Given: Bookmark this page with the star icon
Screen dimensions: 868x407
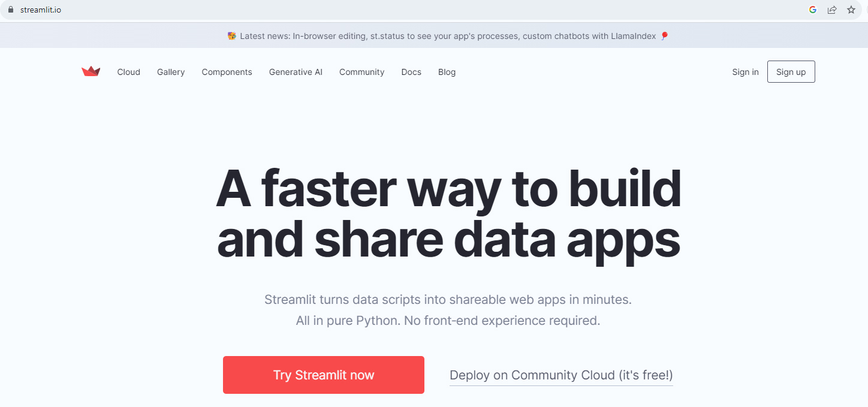Looking at the screenshot, I should 851,10.
